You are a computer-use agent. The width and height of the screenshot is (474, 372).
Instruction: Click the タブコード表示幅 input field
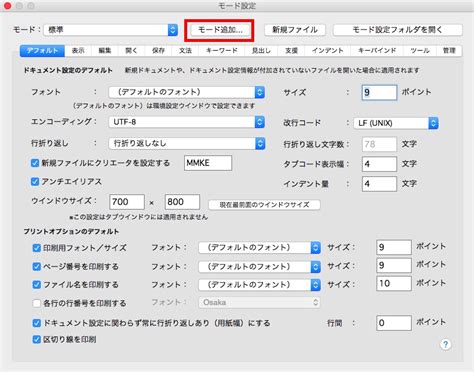tap(379, 164)
